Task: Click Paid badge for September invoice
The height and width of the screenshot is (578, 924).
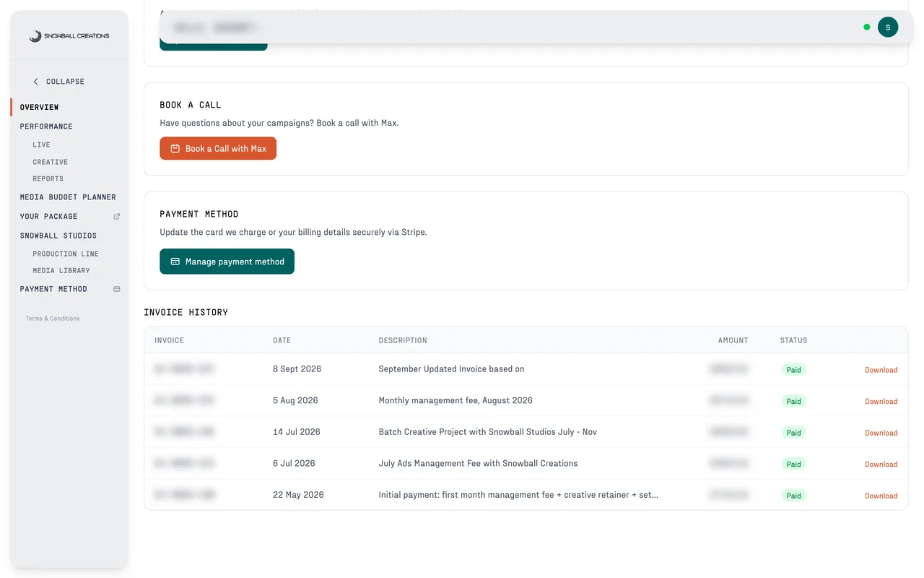Action: click(x=793, y=370)
